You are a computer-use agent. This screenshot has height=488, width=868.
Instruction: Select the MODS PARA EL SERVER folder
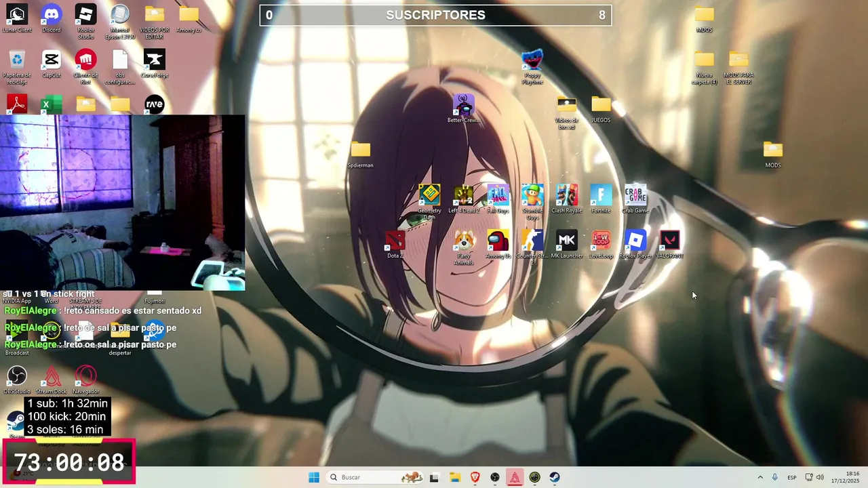coord(738,67)
